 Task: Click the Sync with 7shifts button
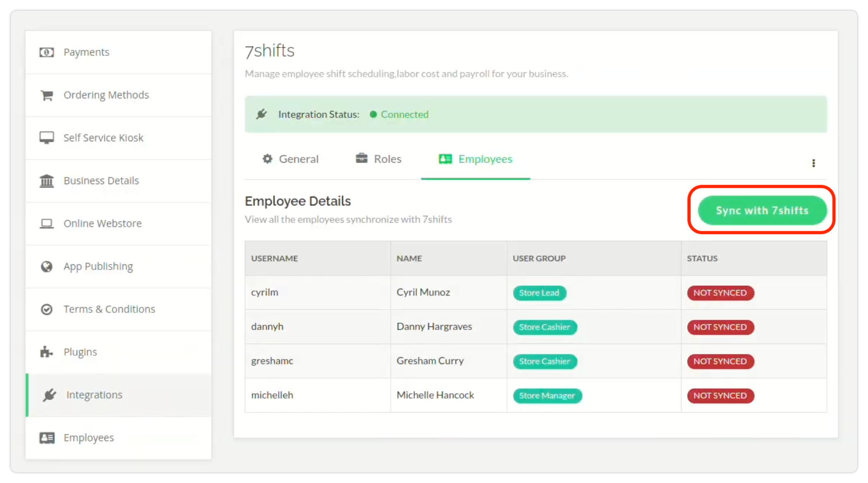(x=762, y=210)
